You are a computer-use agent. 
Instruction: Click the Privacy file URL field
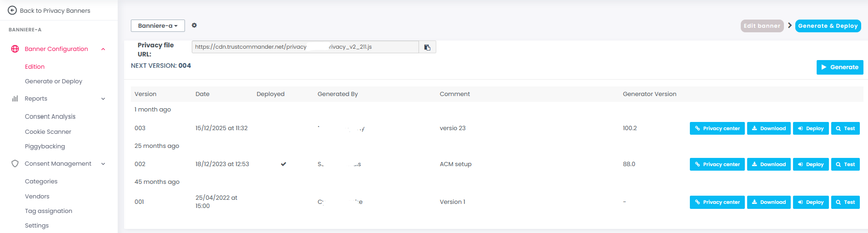coord(305,47)
